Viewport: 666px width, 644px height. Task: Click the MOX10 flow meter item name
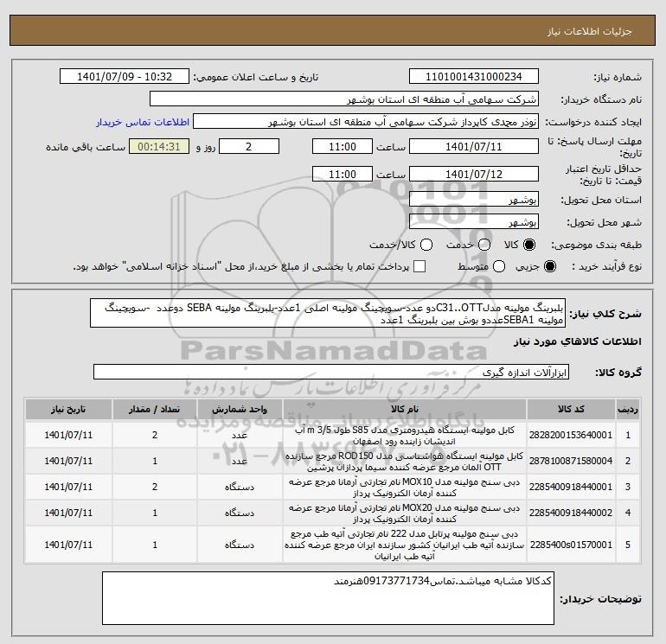(405, 488)
